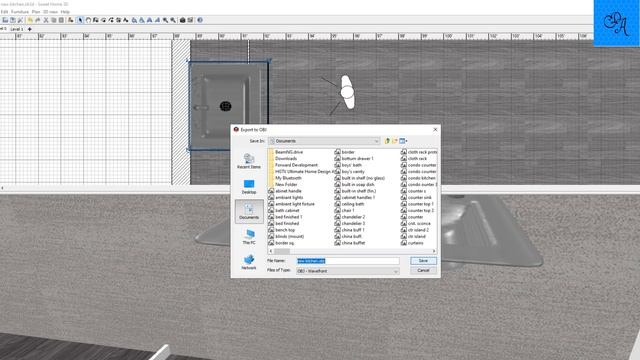This screenshot has width=640, height=360.
Task: Open the Plan menu
Action: [36, 12]
